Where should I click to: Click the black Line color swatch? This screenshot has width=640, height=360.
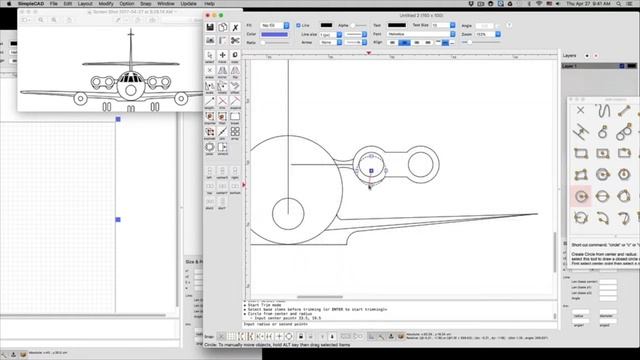click(x=326, y=25)
